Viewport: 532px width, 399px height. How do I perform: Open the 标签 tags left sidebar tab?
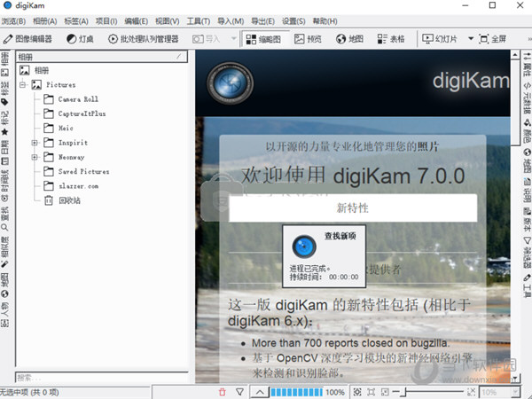tap(4, 94)
